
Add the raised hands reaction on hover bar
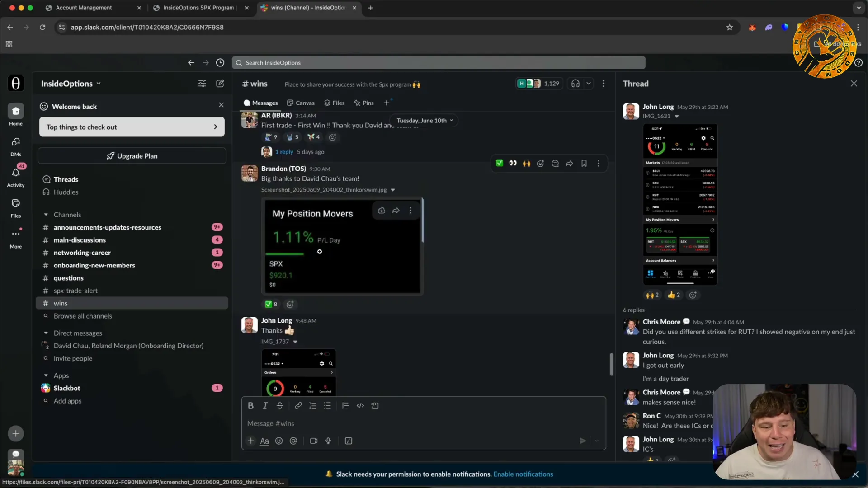(526, 164)
